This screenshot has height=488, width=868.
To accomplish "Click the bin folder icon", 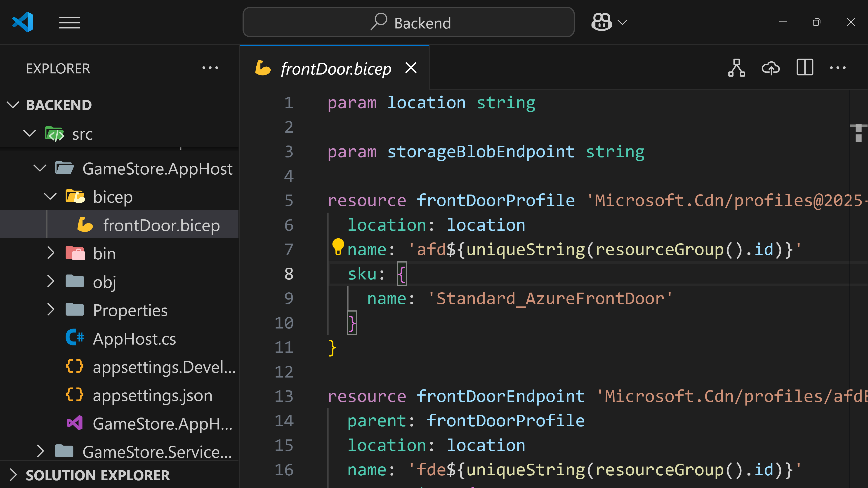I will pyautogui.click(x=75, y=253).
